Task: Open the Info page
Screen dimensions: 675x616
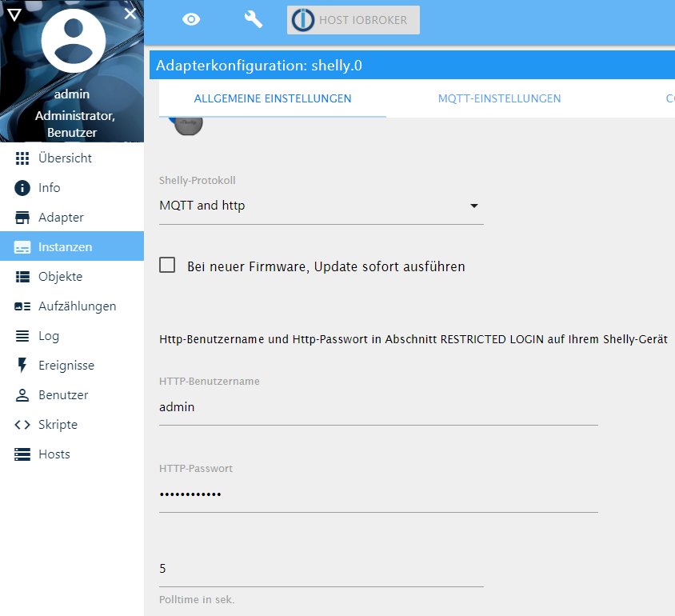Action: click(72, 188)
